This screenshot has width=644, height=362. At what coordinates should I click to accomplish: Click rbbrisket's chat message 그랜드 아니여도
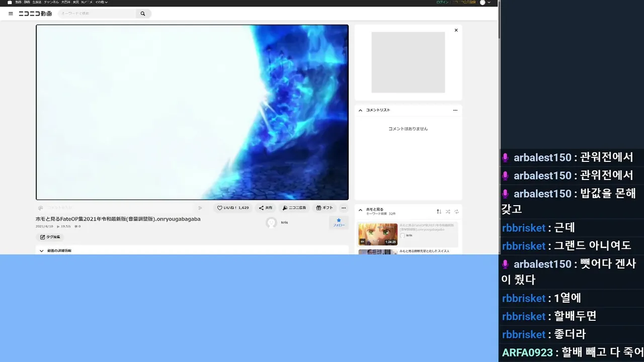click(x=592, y=246)
